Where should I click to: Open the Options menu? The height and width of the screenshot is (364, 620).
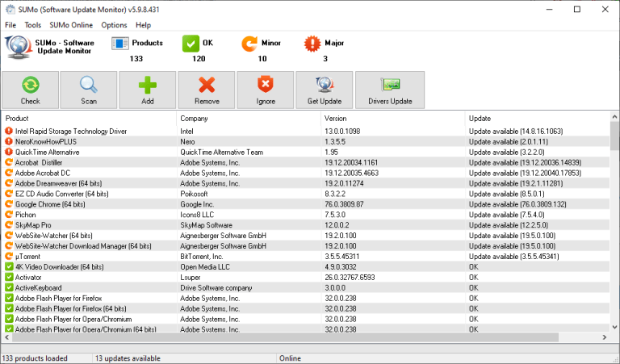pos(114,25)
